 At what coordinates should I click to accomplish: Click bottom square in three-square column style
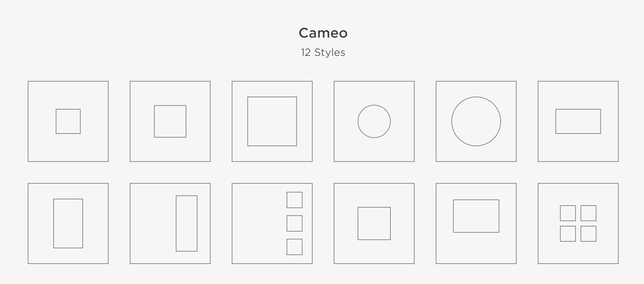[x=294, y=247]
